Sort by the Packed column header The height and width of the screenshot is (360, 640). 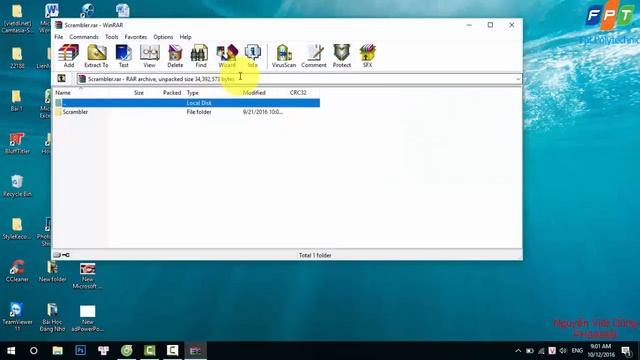click(172, 93)
